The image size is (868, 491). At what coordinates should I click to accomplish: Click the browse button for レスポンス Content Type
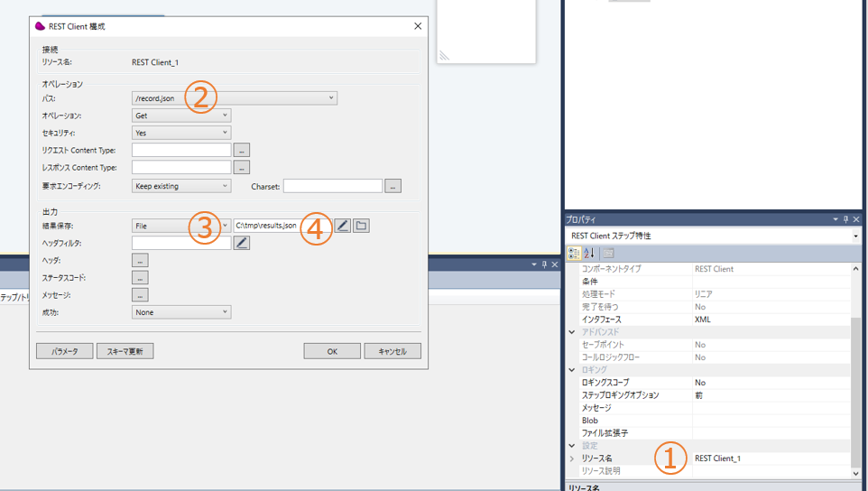241,167
